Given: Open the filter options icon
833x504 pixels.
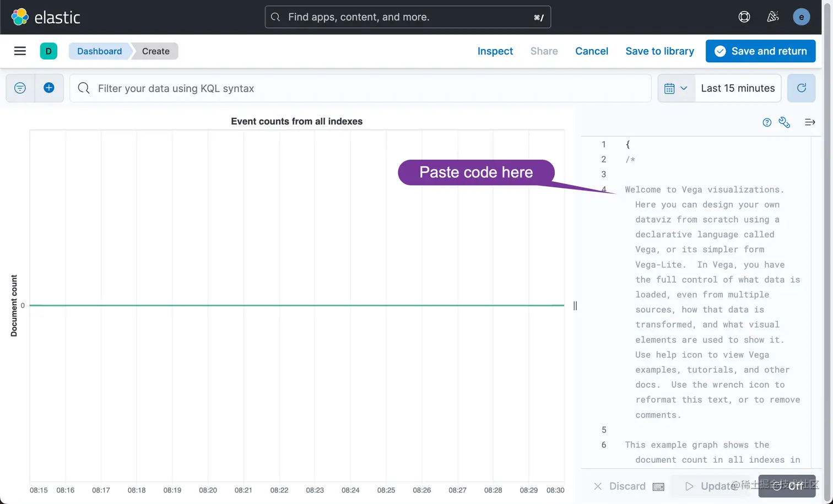Looking at the screenshot, I should (20, 88).
